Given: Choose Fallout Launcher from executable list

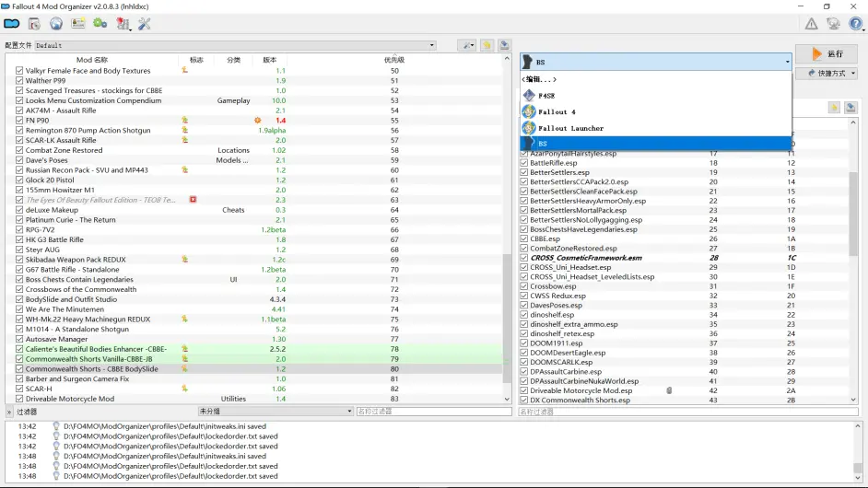Looking at the screenshot, I should [x=655, y=128].
